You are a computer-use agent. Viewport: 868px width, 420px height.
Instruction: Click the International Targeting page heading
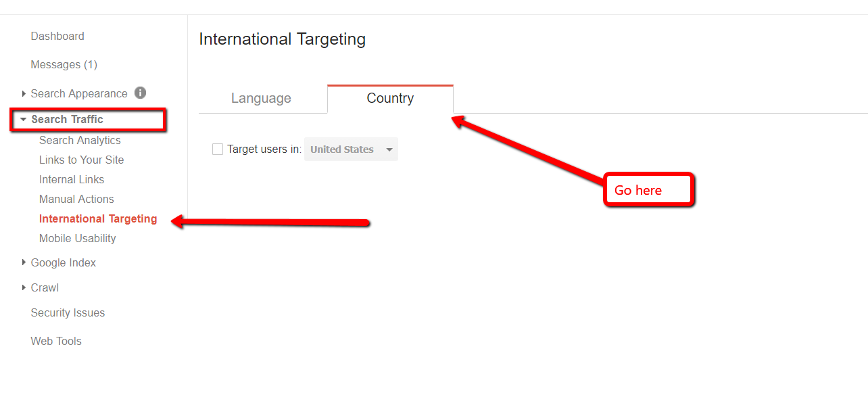(x=282, y=39)
